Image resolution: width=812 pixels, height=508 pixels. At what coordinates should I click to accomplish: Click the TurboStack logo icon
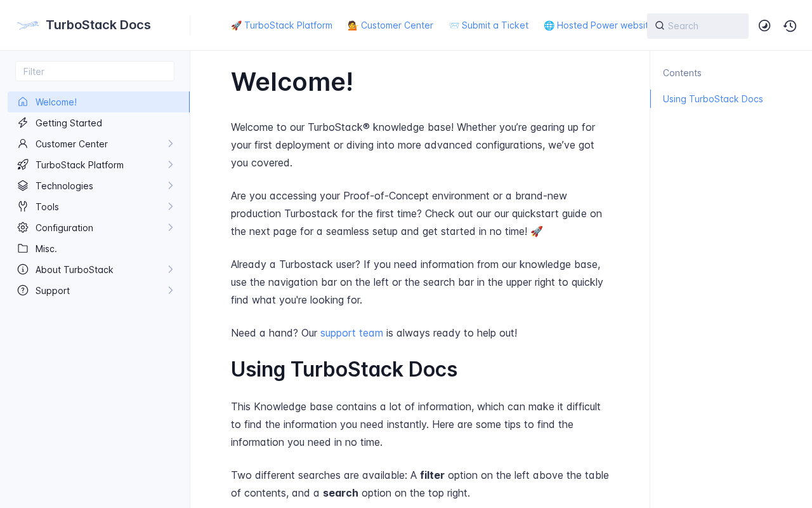click(x=28, y=25)
